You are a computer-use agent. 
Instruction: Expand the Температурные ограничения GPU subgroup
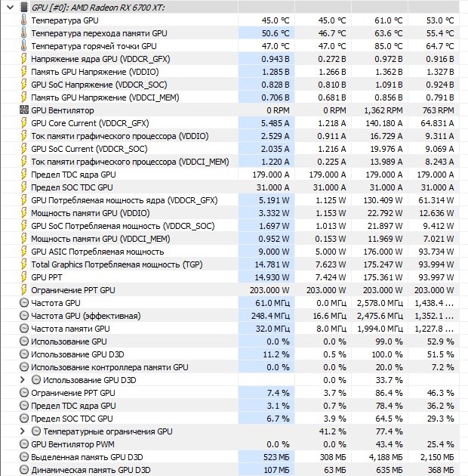point(22,431)
